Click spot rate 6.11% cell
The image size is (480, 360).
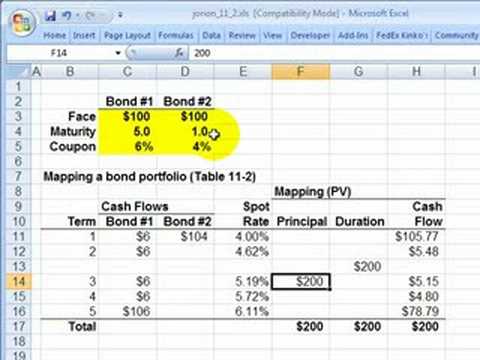243,311
